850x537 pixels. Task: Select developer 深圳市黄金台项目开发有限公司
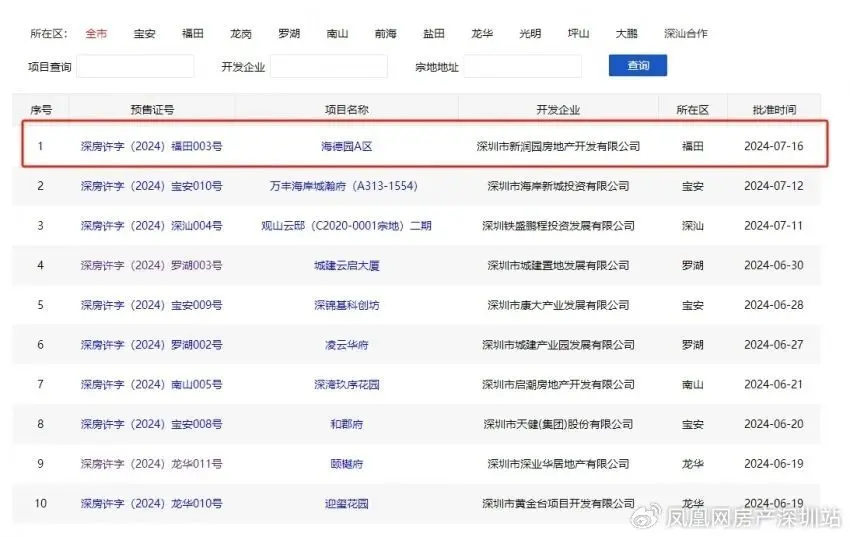pyautogui.click(x=558, y=503)
